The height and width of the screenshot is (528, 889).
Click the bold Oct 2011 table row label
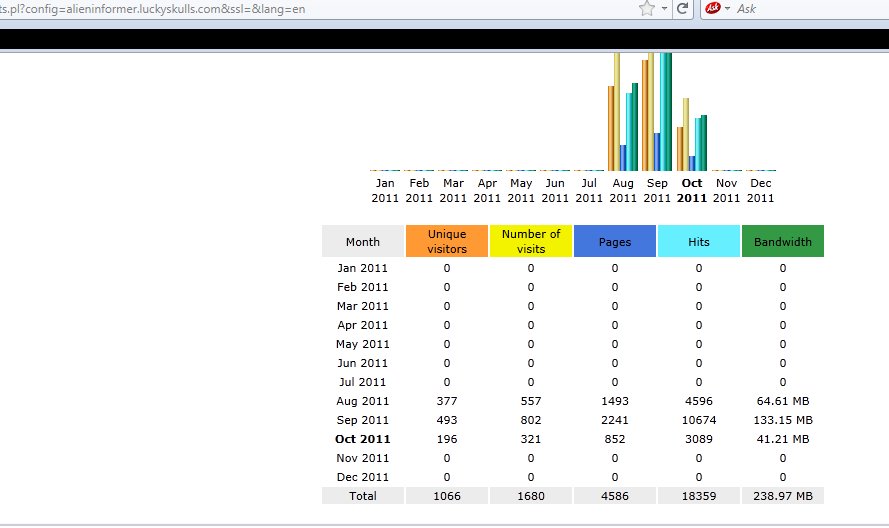(363, 439)
